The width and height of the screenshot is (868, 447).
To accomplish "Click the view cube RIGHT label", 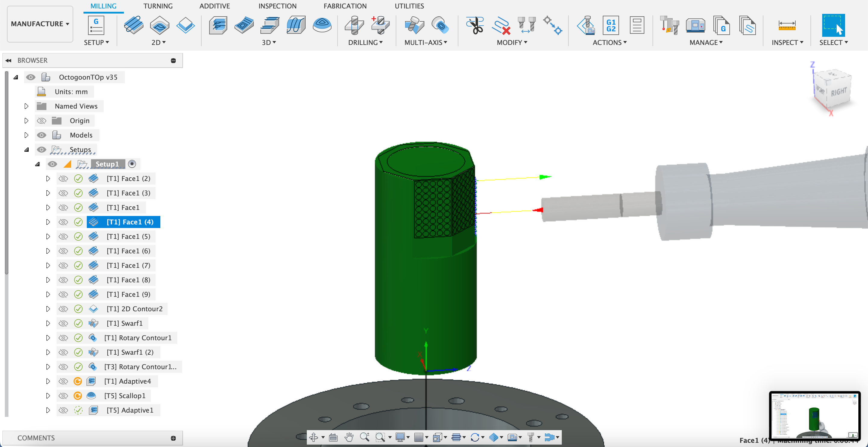I will pyautogui.click(x=840, y=91).
